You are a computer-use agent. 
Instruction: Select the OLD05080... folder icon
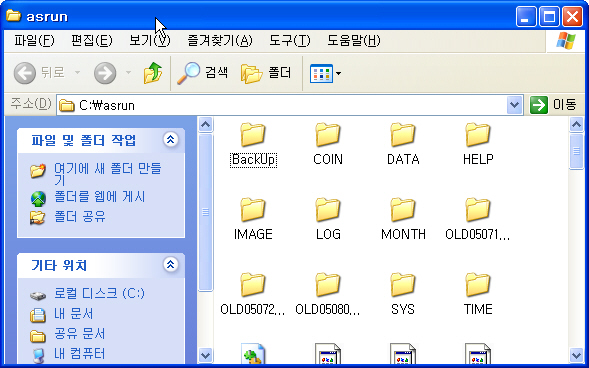click(328, 285)
